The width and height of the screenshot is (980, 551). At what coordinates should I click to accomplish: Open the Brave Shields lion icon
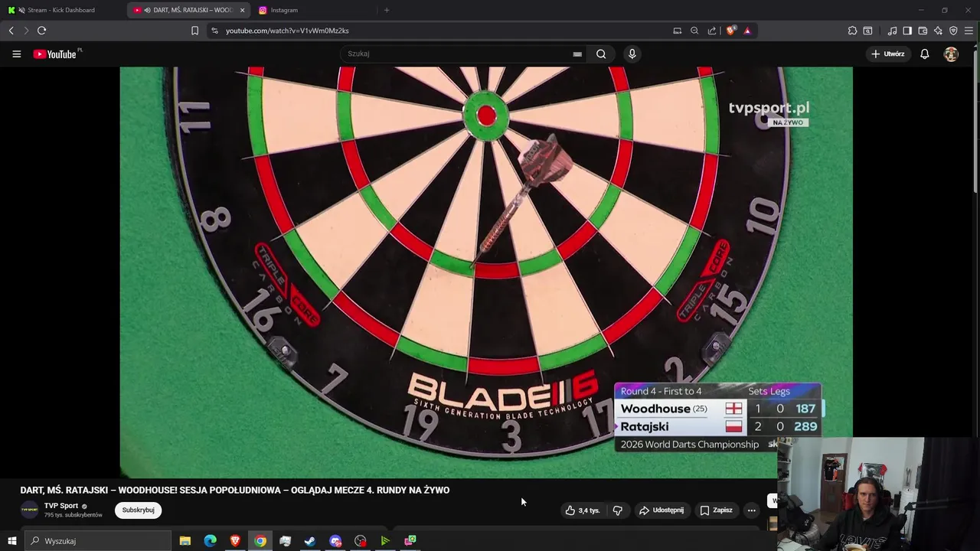731,31
